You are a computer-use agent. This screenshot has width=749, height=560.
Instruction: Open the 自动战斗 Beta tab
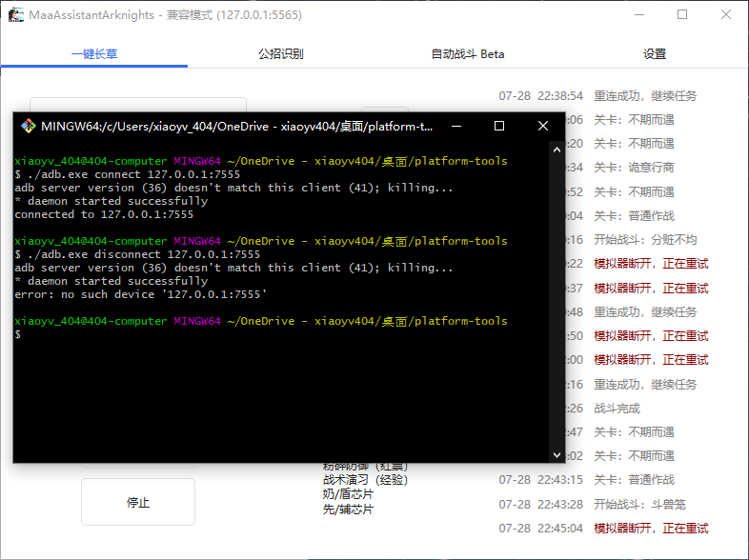pos(468,54)
